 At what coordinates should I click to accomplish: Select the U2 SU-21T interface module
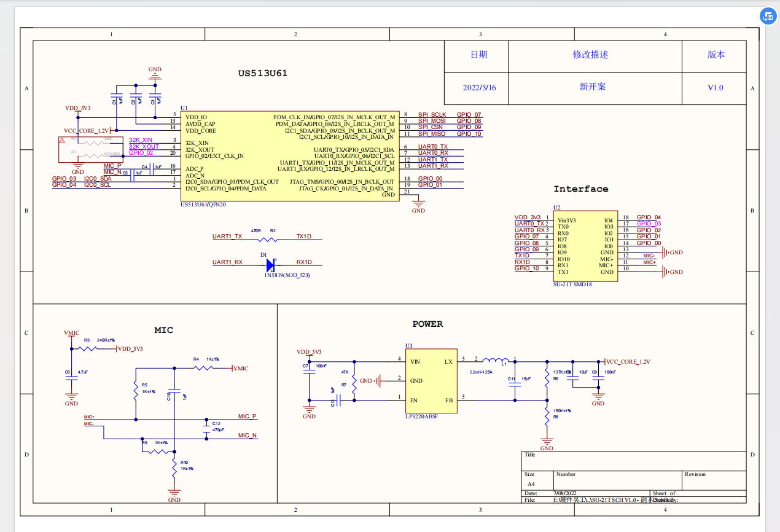click(x=585, y=246)
